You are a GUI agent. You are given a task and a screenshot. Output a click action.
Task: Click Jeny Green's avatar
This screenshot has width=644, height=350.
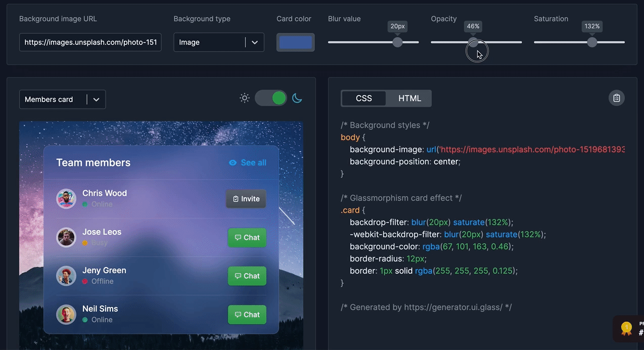click(66, 276)
